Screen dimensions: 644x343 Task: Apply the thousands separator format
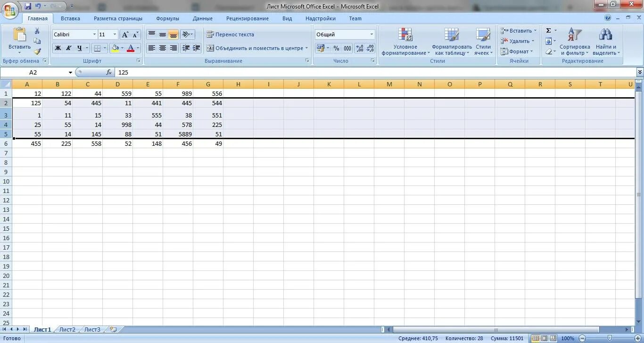[x=347, y=48]
